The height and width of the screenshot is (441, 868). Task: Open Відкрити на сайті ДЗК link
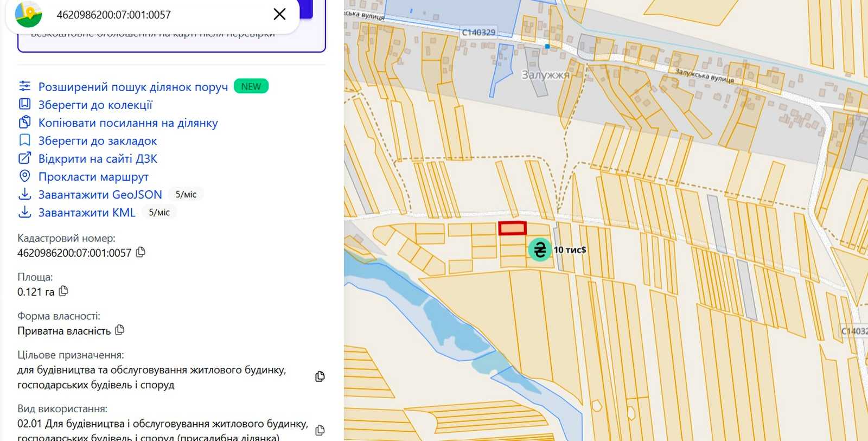tap(98, 158)
